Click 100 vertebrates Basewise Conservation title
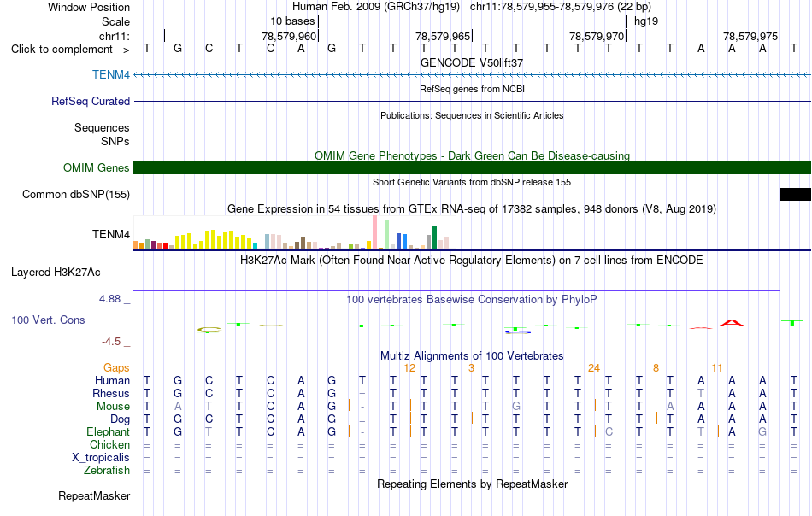Screen dimensions: 812x516 coord(472,300)
